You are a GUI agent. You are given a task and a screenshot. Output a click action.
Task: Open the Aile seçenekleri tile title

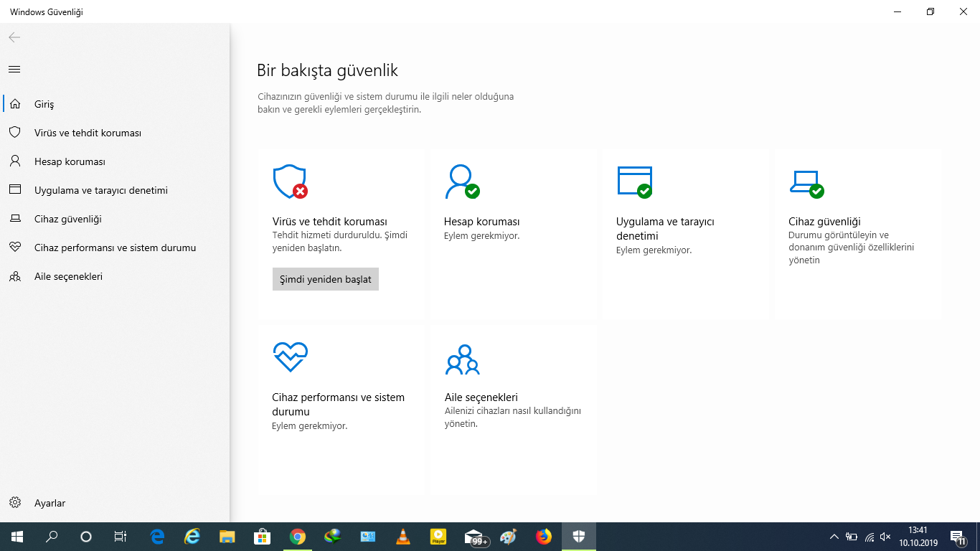[481, 397]
